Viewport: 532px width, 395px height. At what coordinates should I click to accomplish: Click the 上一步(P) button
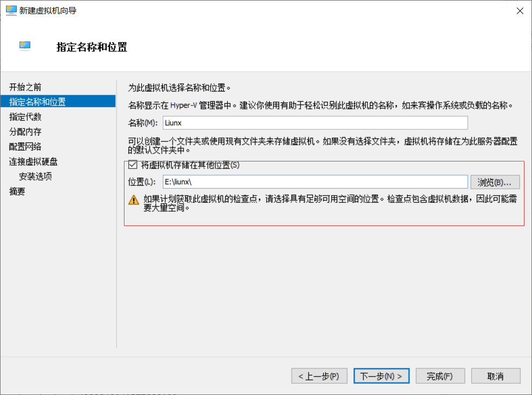tap(319, 375)
